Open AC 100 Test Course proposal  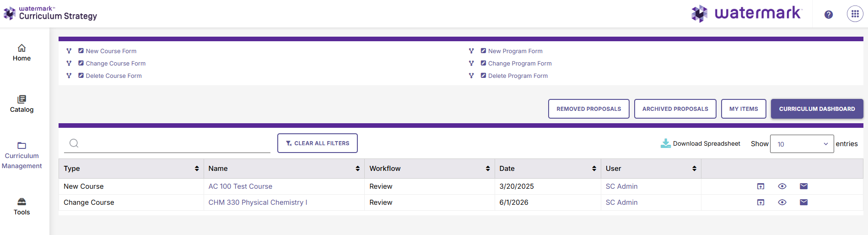click(240, 186)
